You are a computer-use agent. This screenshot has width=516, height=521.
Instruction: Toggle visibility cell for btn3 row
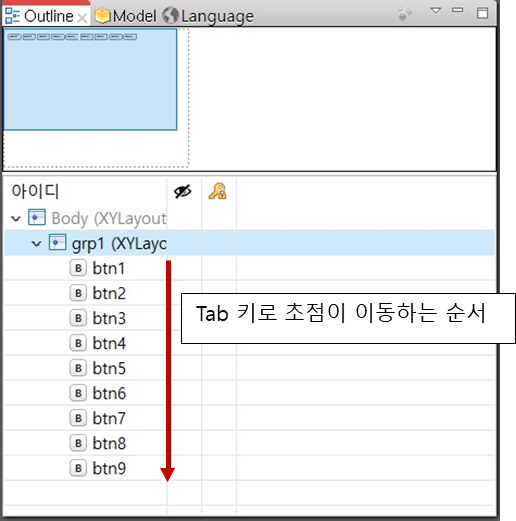(x=184, y=318)
